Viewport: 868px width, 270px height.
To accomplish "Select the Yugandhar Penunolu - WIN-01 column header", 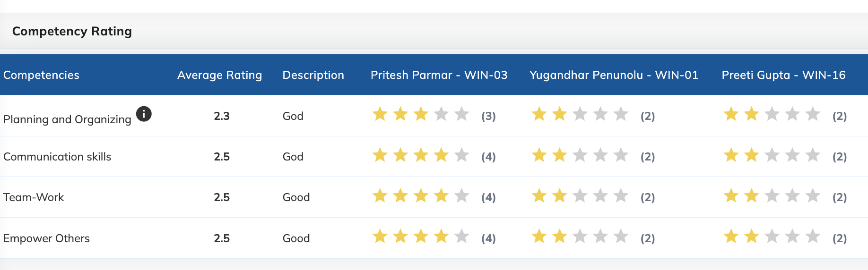I will tap(614, 75).
